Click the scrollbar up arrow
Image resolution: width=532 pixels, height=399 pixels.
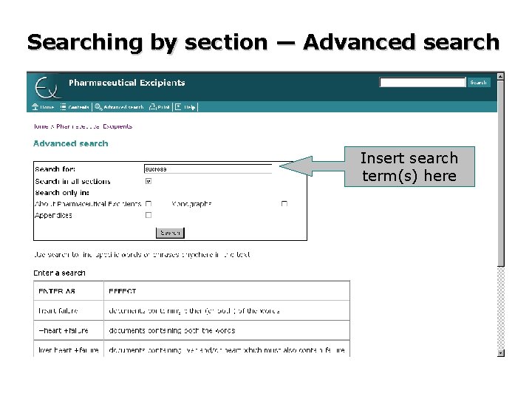click(500, 77)
